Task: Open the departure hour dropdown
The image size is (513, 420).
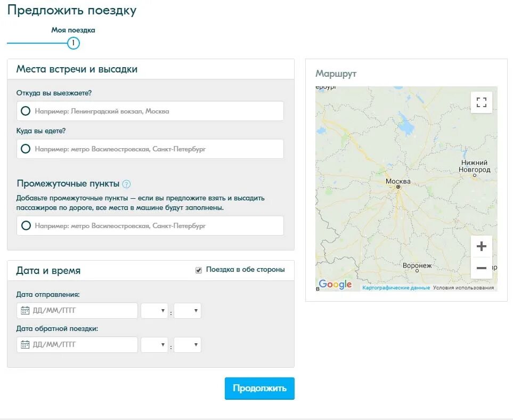Action: point(154,311)
